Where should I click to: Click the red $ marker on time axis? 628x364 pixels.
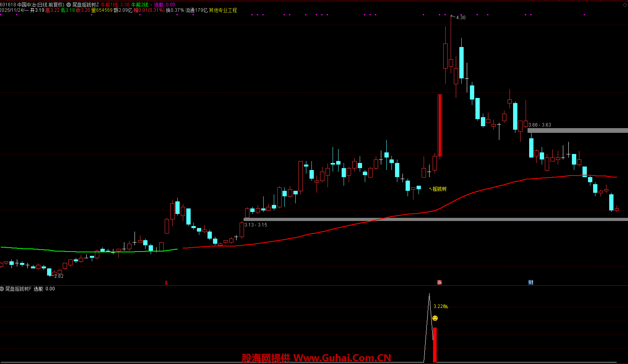click(x=166, y=283)
